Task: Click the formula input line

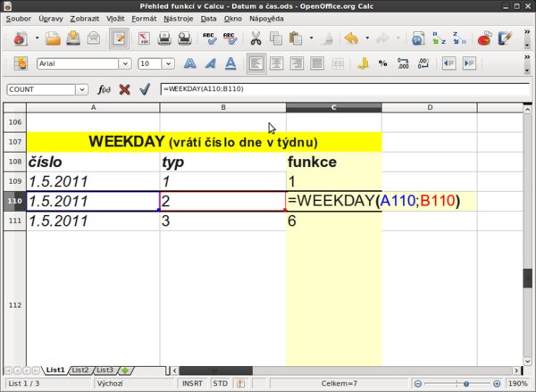Action: point(345,89)
